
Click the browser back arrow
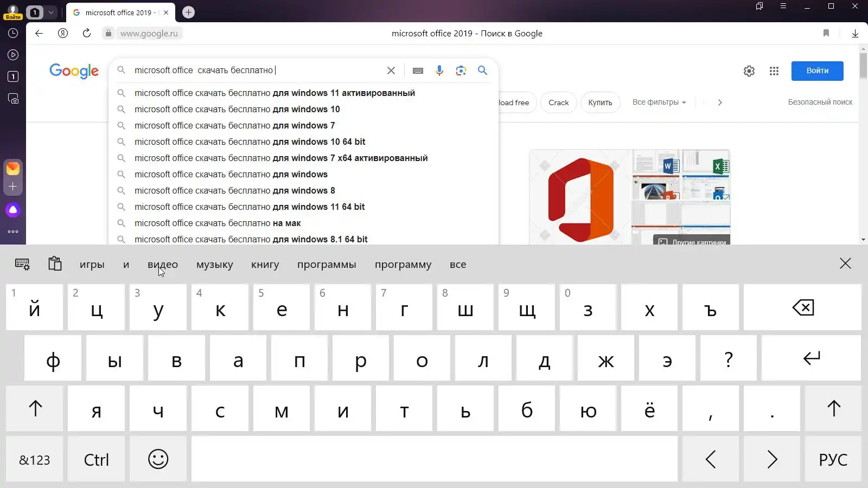(39, 33)
